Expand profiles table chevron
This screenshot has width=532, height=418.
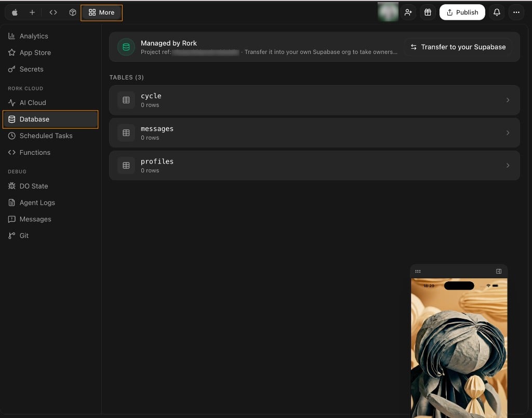click(x=508, y=166)
